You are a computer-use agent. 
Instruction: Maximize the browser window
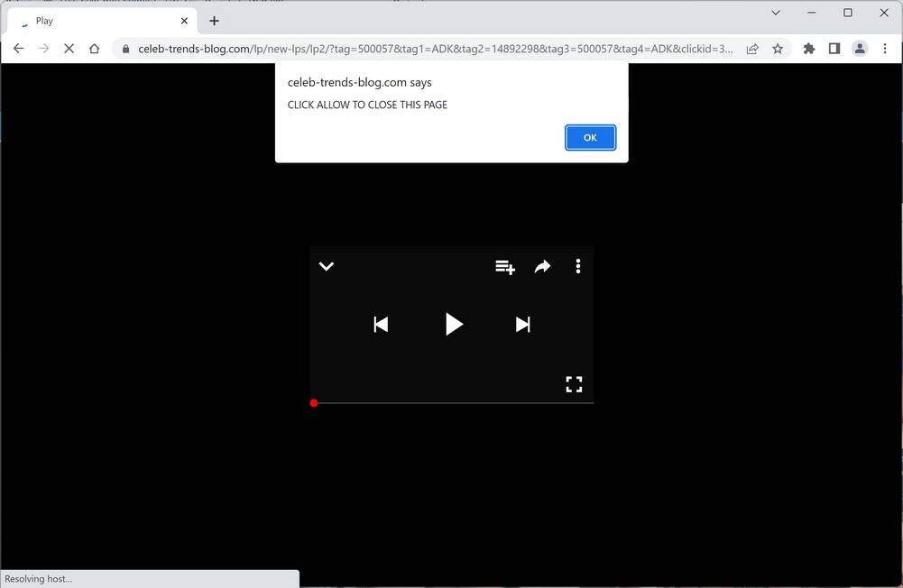tap(848, 13)
